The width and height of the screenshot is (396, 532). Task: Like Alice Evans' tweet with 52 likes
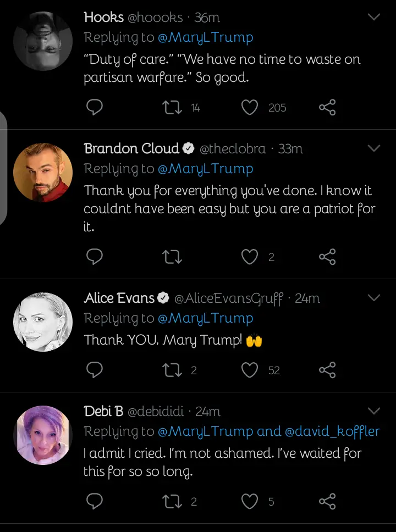(x=250, y=370)
